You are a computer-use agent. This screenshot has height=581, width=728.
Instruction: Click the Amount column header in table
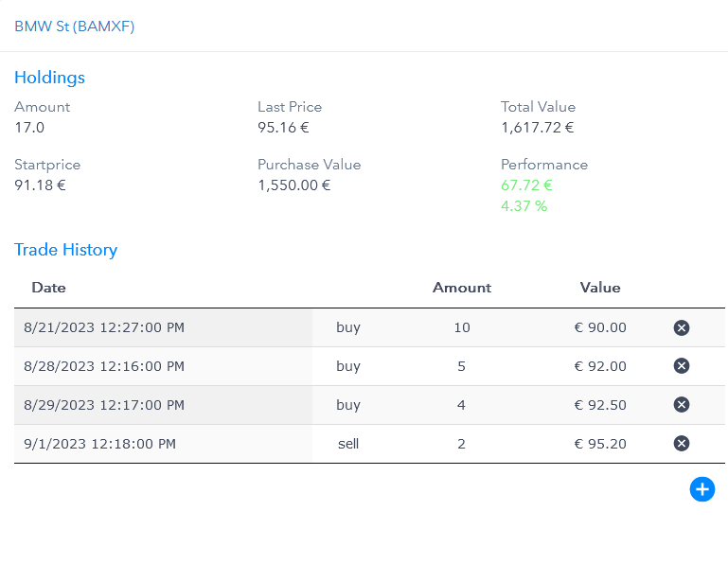(461, 288)
